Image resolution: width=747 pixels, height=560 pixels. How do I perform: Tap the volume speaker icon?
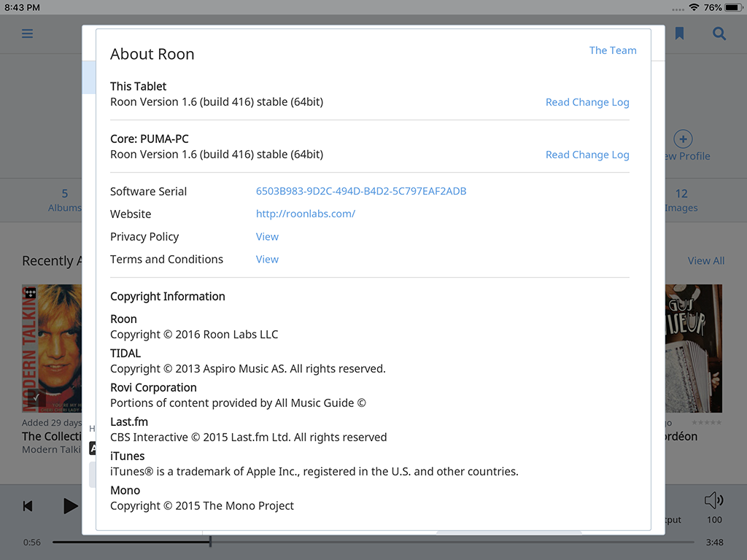pos(713,500)
